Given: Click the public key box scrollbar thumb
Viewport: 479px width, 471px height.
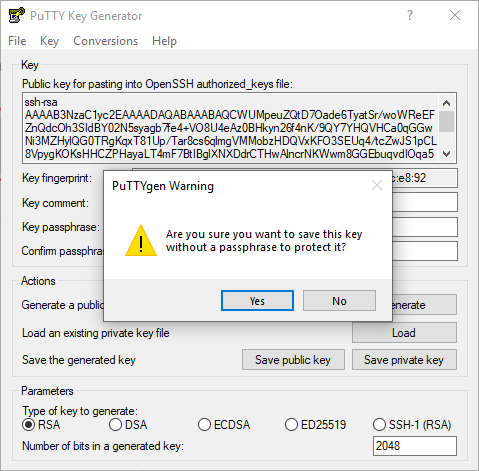Looking at the screenshot, I should click(x=447, y=122).
